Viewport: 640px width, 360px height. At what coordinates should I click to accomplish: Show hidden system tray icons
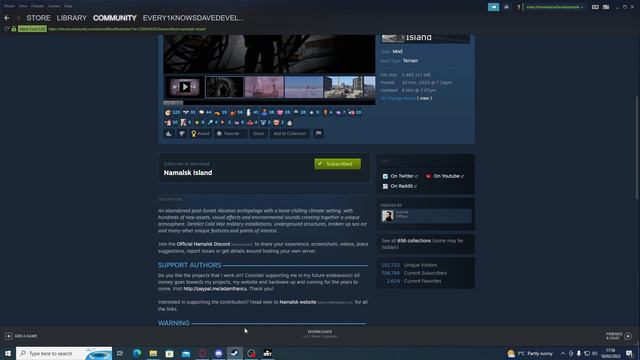pyautogui.click(x=563, y=353)
